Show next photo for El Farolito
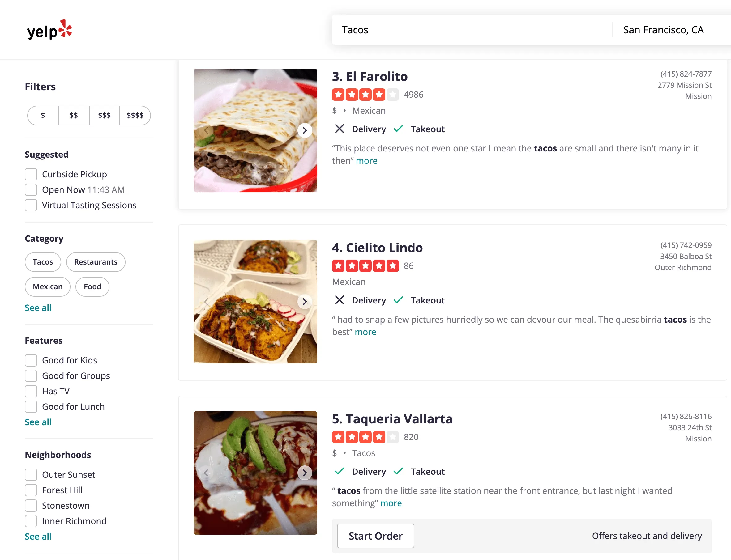This screenshot has width=731, height=560. tap(304, 130)
